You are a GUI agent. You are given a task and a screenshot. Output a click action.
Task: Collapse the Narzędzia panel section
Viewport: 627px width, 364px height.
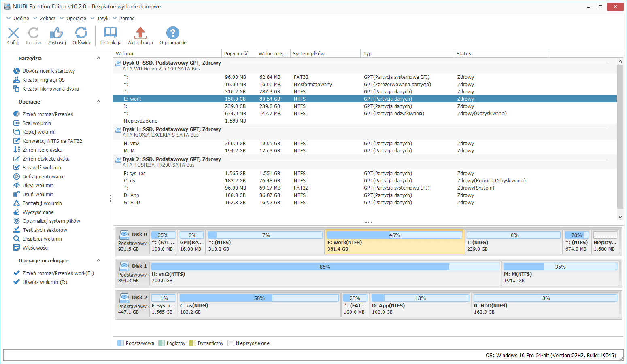[x=98, y=59]
